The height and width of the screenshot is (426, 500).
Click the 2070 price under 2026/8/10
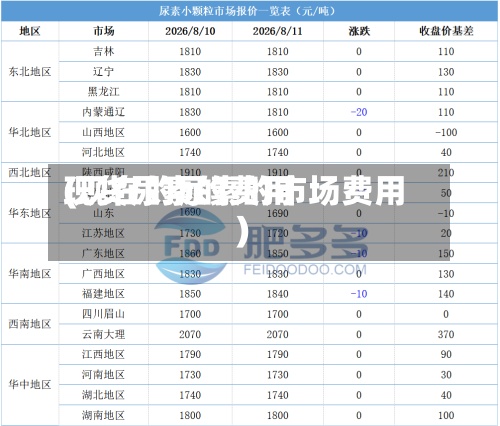pyautogui.click(x=190, y=334)
